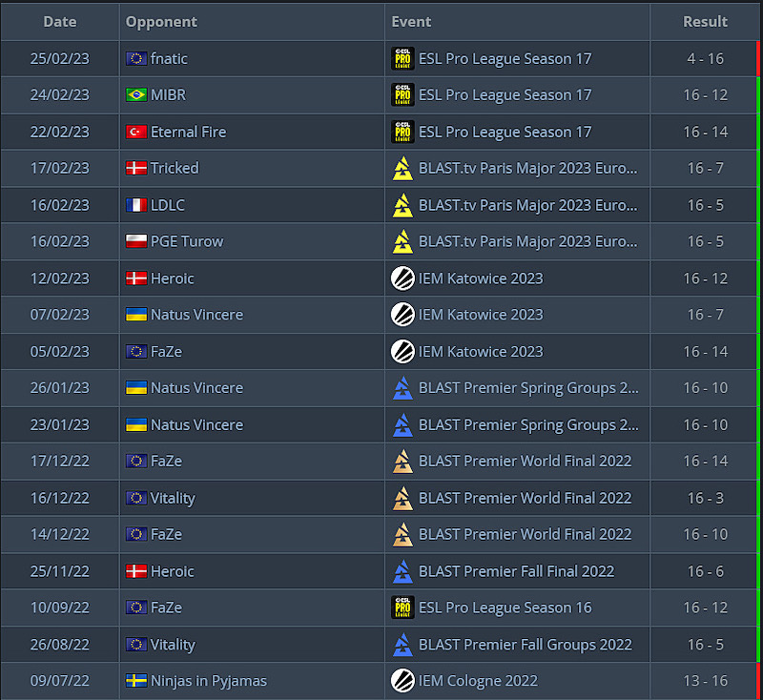The width and height of the screenshot is (763, 700).
Task: Click the IEM Katowice icon in Heroic row
Action: [x=403, y=278]
